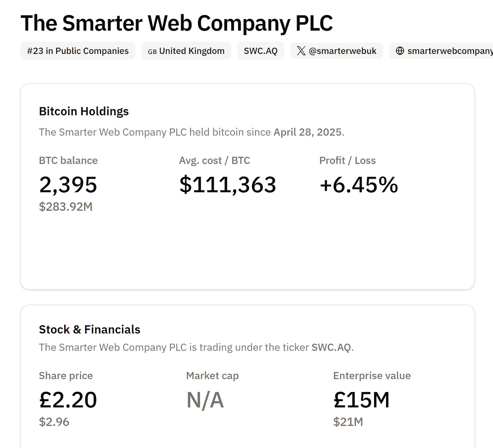Screen dimensions: 493x448
Task: Click the £2.20 share price value
Action: pyautogui.click(x=67, y=400)
